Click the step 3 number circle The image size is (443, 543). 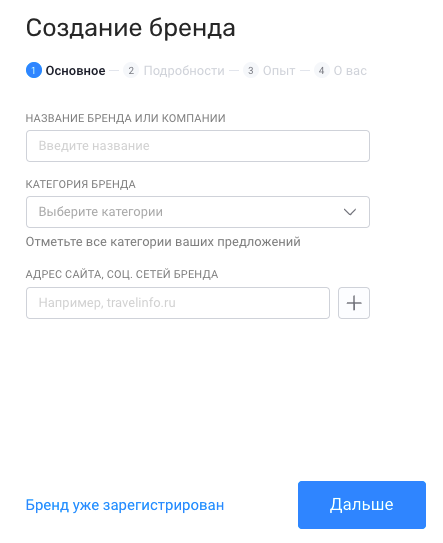click(250, 71)
